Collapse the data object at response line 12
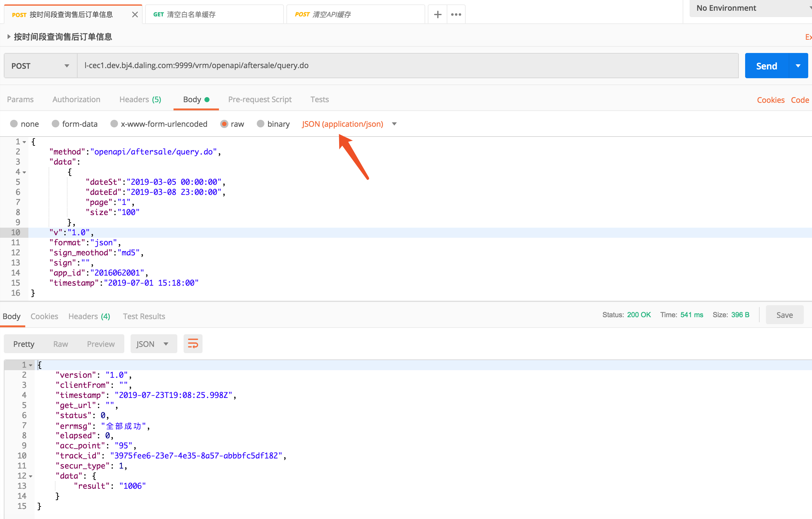Image resolution: width=812 pixels, height=519 pixels. pos(31,476)
